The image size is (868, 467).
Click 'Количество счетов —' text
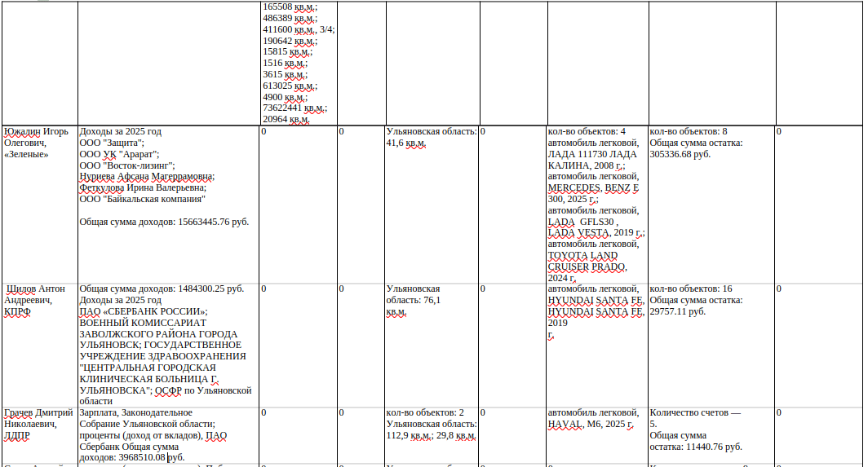click(695, 412)
